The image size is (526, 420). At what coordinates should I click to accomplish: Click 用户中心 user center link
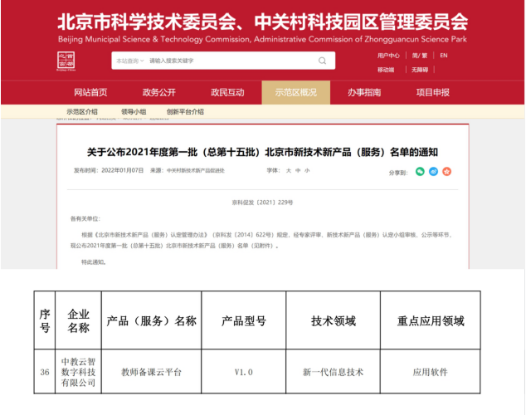pyautogui.click(x=388, y=56)
